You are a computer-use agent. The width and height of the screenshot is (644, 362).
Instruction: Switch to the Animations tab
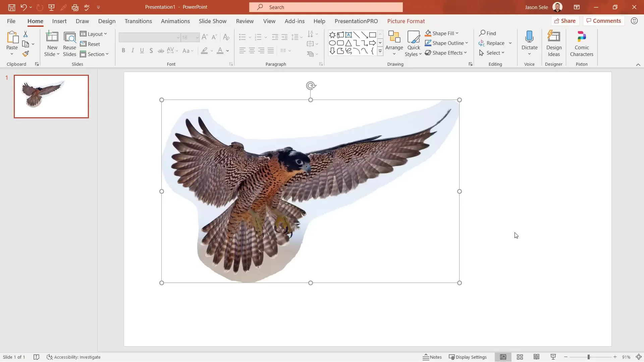point(175,21)
